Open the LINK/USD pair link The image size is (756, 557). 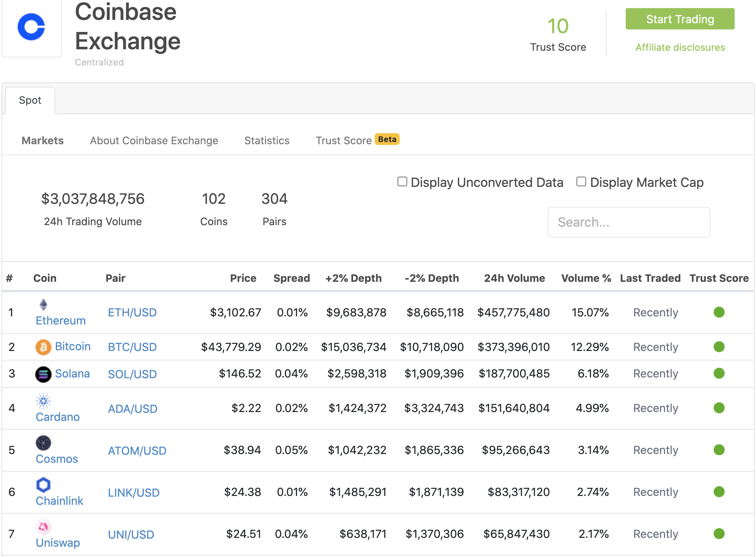pyautogui.click(x=134, y=492)
